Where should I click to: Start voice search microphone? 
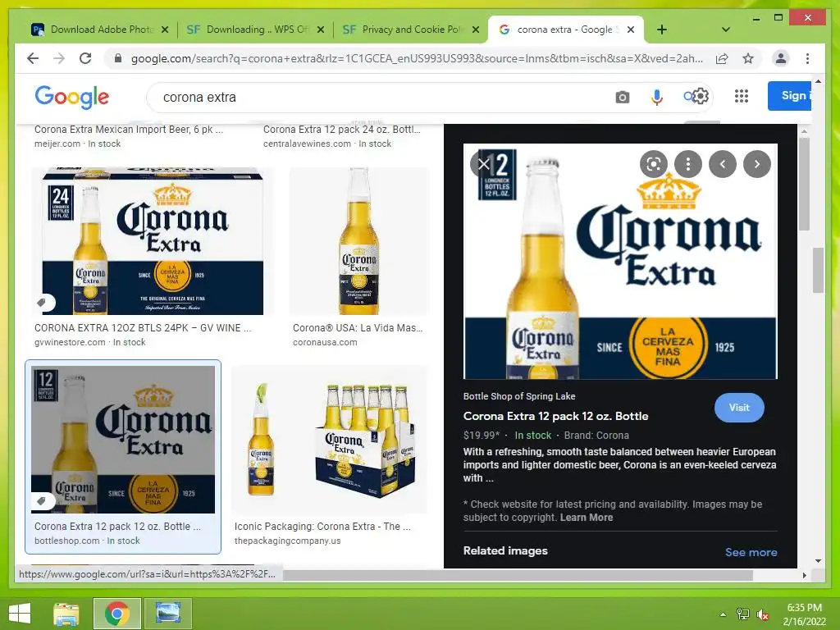[x=656, y=98]
